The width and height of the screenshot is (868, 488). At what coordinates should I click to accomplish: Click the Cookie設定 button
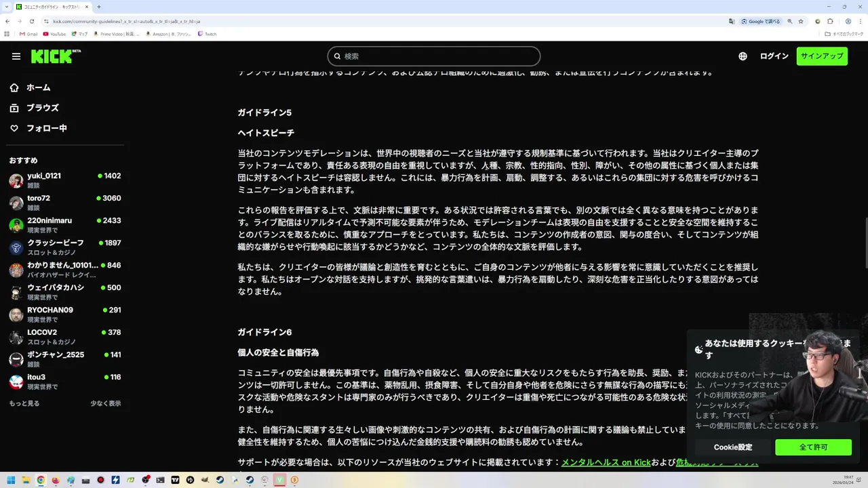(732, 447)
